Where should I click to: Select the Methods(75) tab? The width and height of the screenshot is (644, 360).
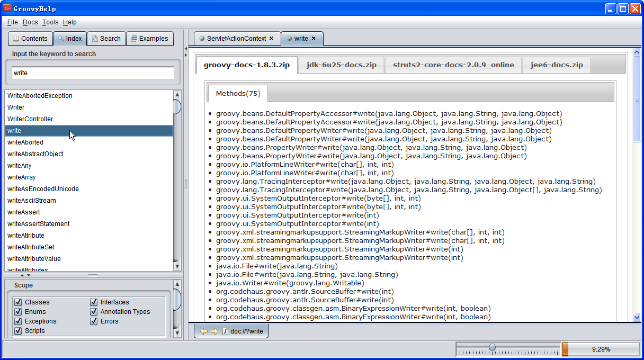[x=238, y=93]
